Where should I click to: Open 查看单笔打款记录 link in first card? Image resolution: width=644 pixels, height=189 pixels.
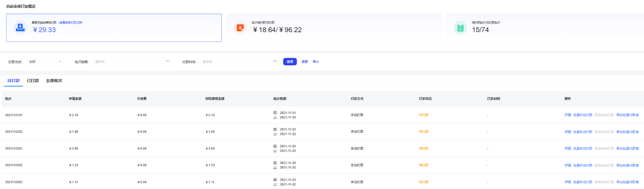point(71,23)
